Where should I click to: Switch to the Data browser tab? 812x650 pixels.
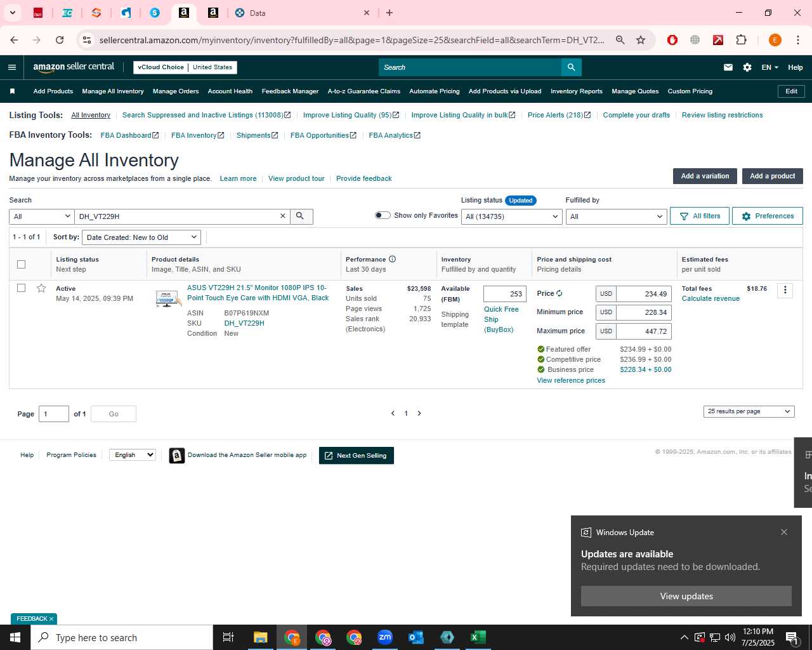coord(302,13)
